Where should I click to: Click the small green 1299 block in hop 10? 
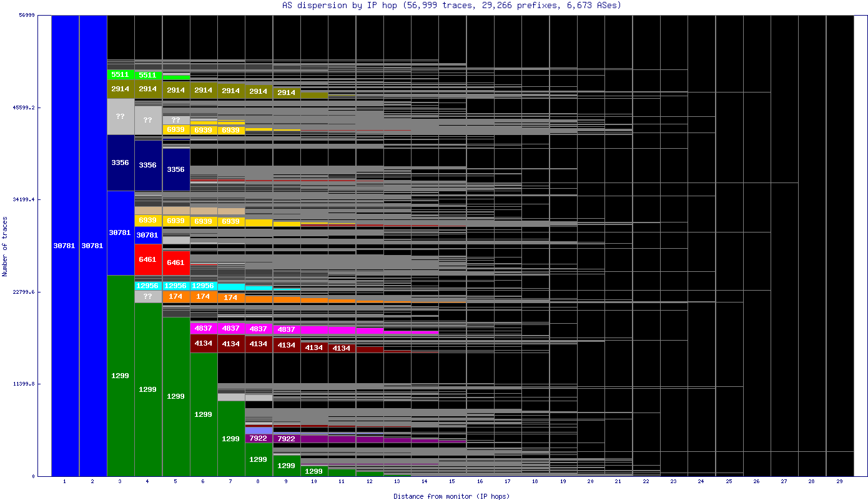point(314,471)
